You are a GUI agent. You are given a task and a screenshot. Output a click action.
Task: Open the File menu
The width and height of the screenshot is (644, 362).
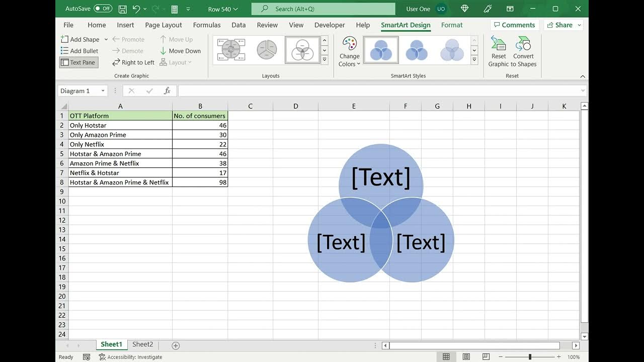(x=68, y=25)
